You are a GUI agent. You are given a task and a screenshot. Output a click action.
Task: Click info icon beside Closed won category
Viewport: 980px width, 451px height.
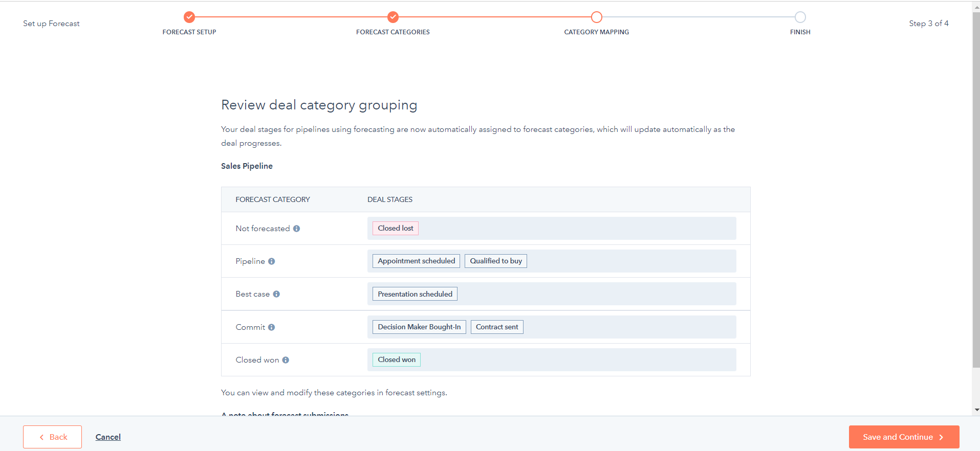click(x=286, y=360)
